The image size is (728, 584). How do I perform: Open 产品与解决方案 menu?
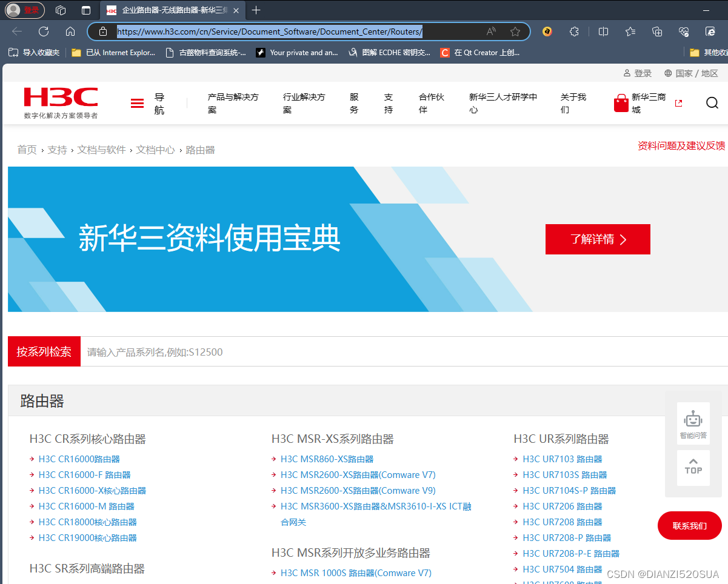click(233, 104)
